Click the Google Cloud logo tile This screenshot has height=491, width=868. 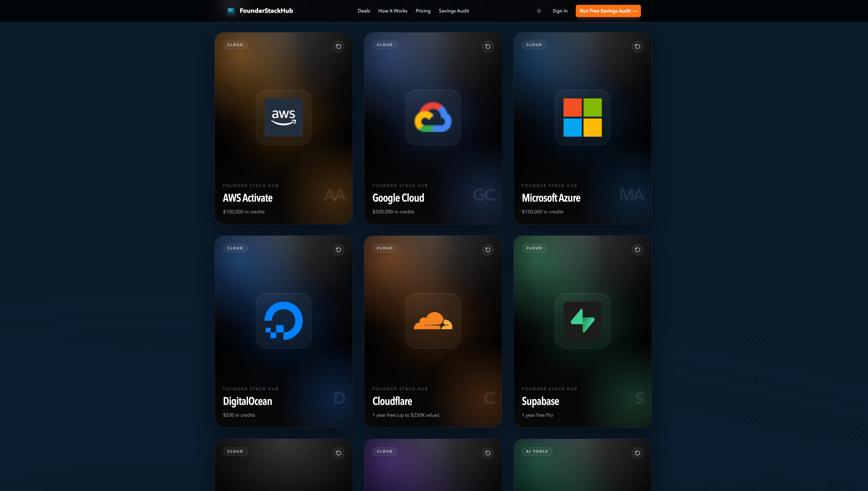pos(433,117)
